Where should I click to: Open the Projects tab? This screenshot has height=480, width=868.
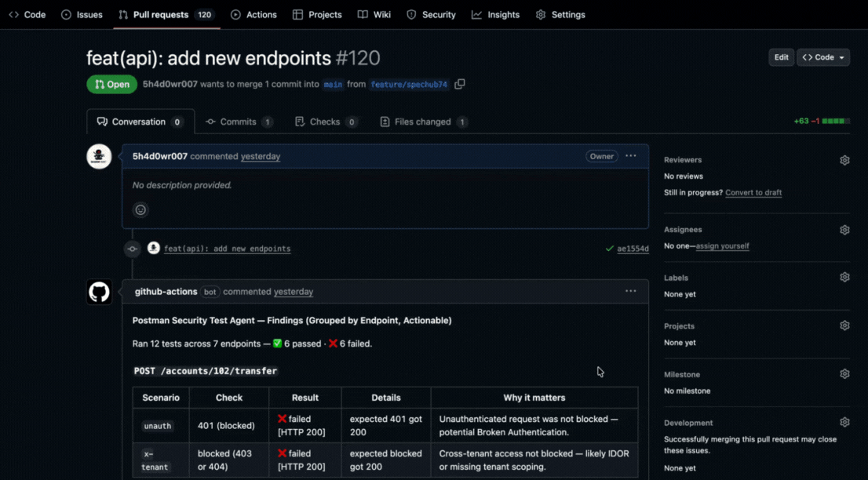[x=317, y=15]
